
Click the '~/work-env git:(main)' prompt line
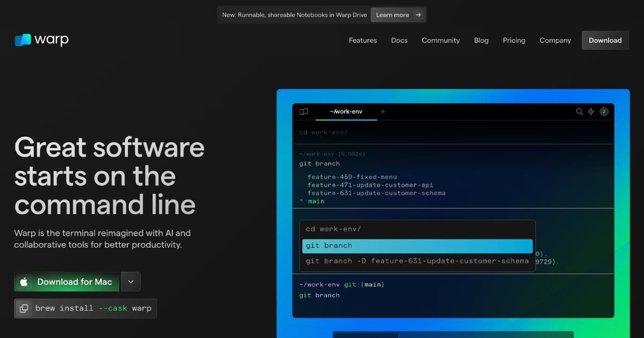(x=342, y=284)
